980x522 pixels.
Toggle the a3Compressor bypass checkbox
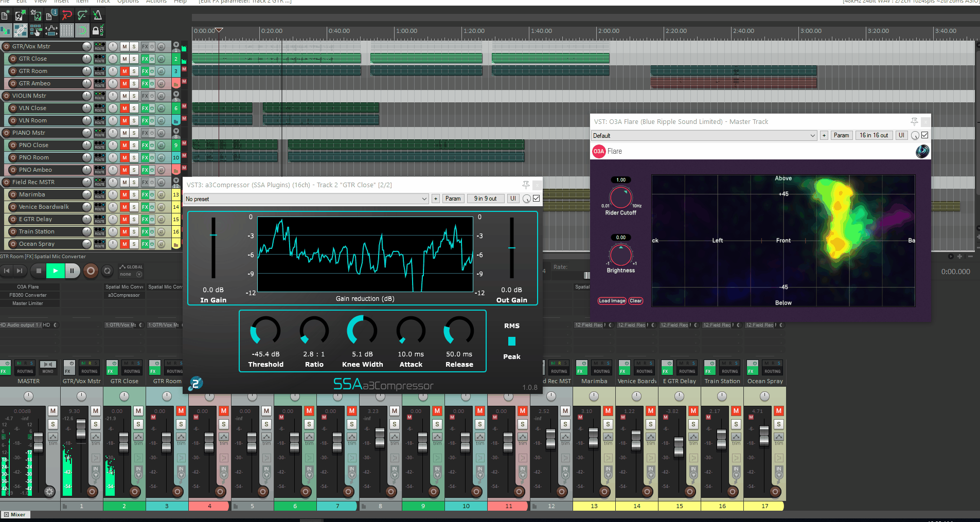tap(537, 199)
